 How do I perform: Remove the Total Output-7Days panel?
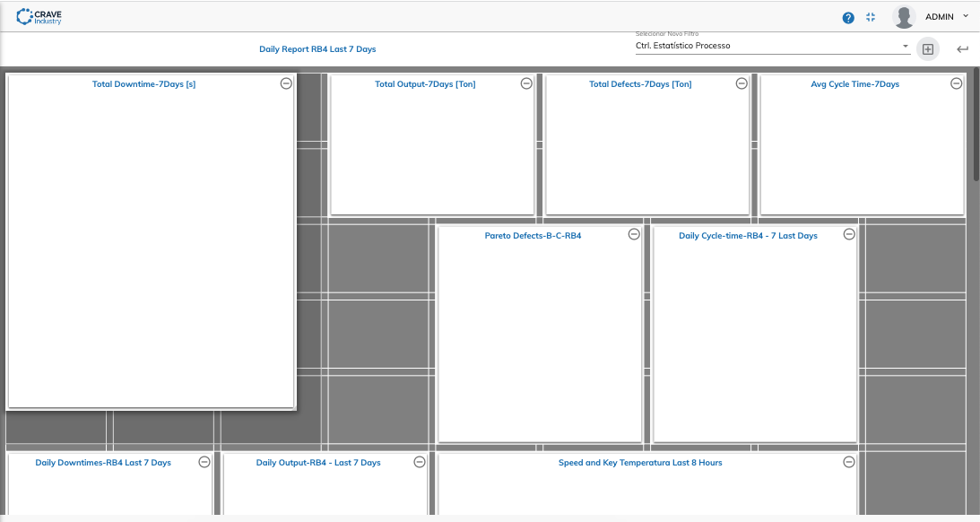pos(526,83)
